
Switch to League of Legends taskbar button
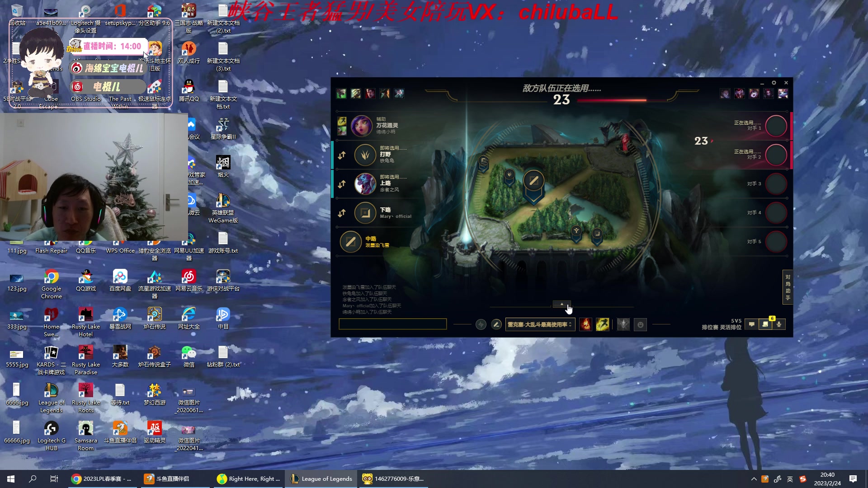321,479
